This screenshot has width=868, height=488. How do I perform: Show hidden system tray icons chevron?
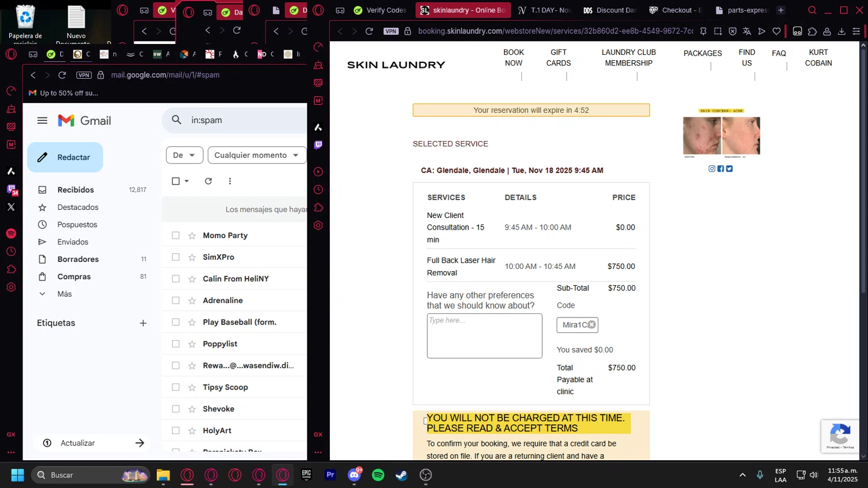click(742, 475)
